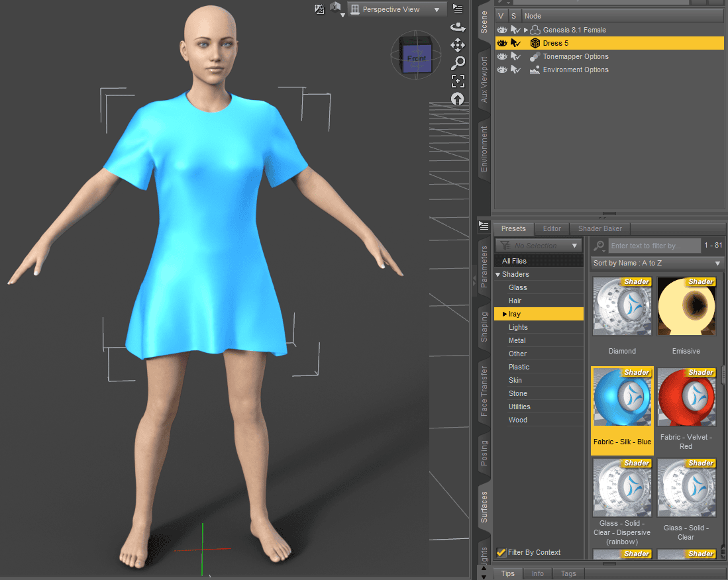Image resolution: width=728 pixels, height=580 pixels.
Task: Toggle the selectable arrow icon for Dress 5
Action: (515, 42)
